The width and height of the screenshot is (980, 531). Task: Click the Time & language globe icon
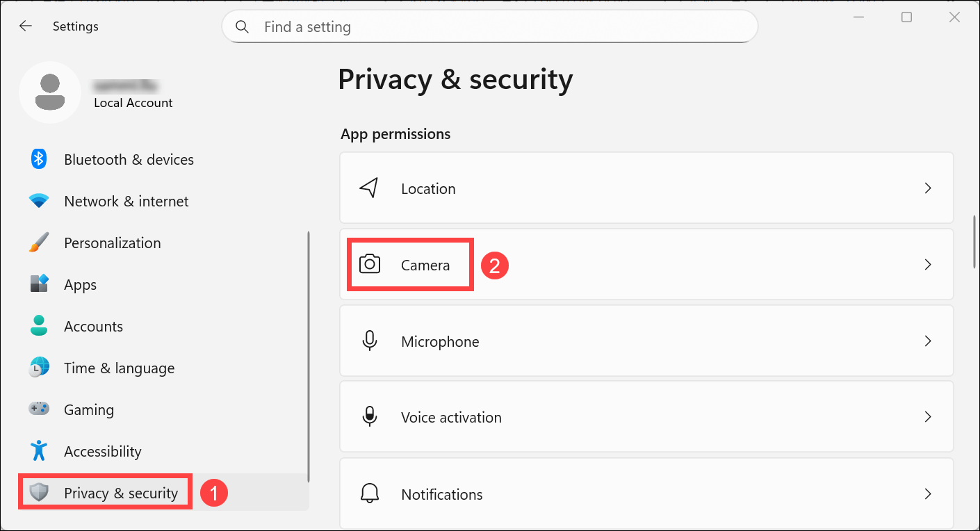pos(39,368)
